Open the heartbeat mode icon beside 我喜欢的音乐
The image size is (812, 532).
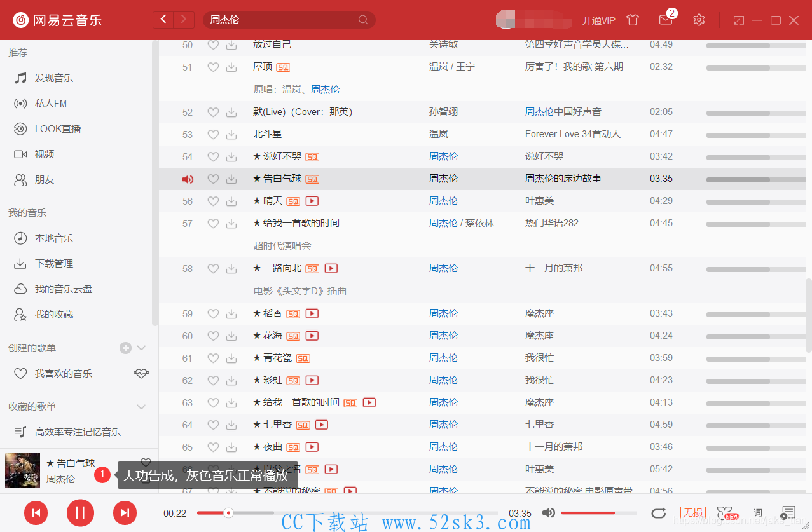[141, 374]
